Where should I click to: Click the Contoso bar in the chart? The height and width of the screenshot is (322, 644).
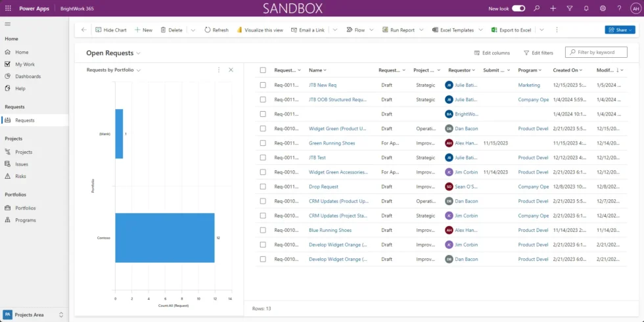pyautogui.click(x=164, y=237)
